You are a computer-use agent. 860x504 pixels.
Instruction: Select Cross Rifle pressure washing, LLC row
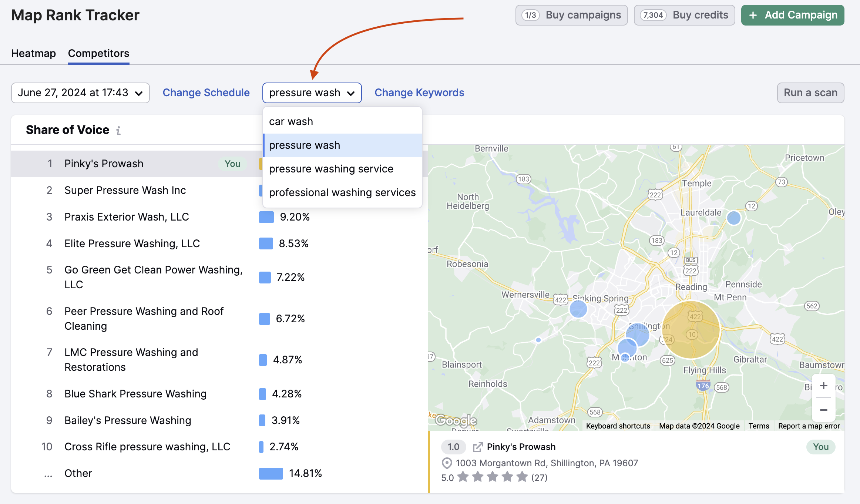click(x=219, y=447)
